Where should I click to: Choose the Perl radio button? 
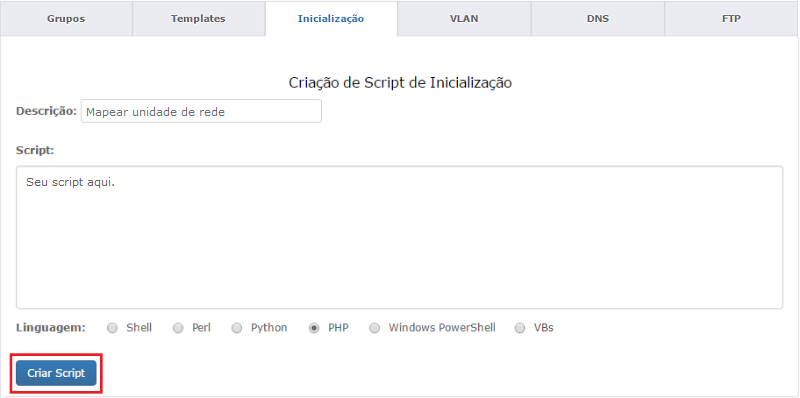178,329
